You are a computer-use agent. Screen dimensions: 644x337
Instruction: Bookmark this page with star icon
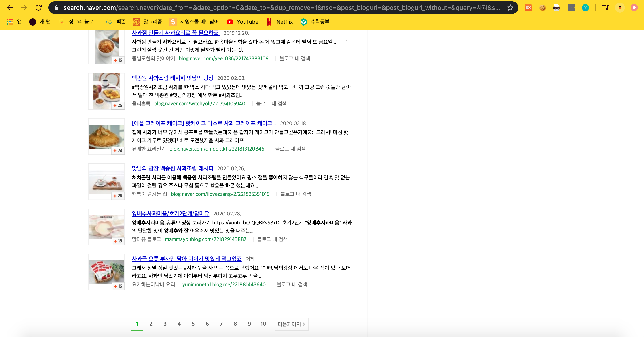coord(510,8)
